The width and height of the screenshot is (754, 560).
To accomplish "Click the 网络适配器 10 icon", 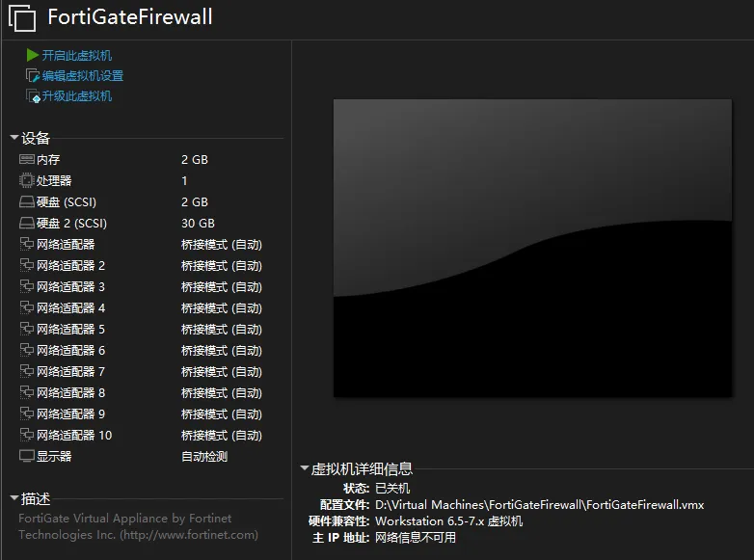I will pyautogui.click(x=26, y=435).
